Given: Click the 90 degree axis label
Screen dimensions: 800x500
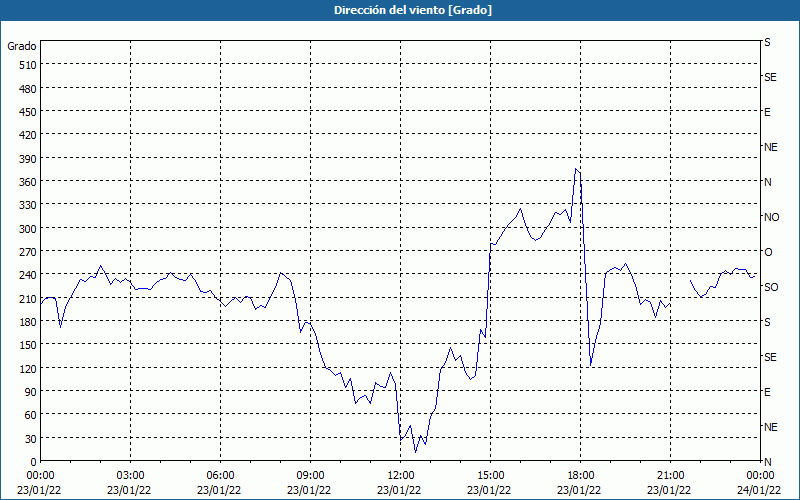Looking at the screenshot, I should tap(31, 392).
